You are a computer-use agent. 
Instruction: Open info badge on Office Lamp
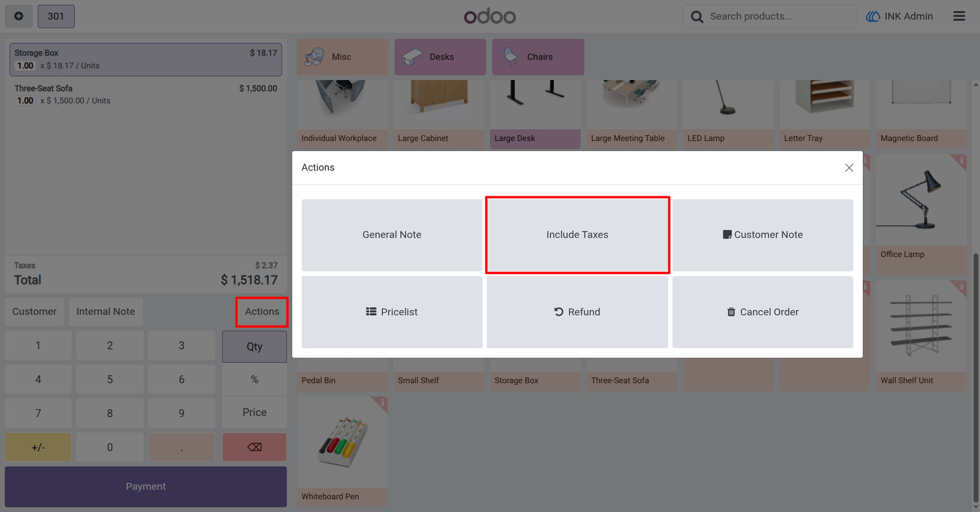960,160
